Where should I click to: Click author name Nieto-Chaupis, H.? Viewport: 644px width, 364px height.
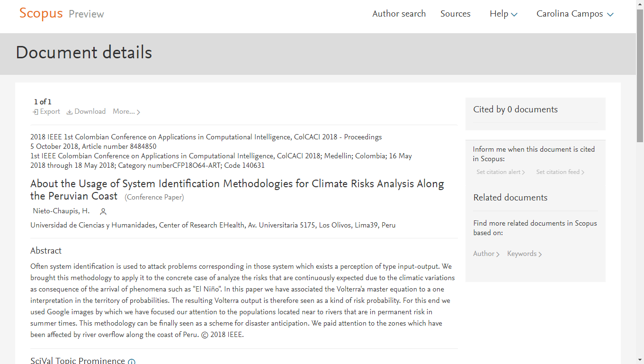click(61, 211)
